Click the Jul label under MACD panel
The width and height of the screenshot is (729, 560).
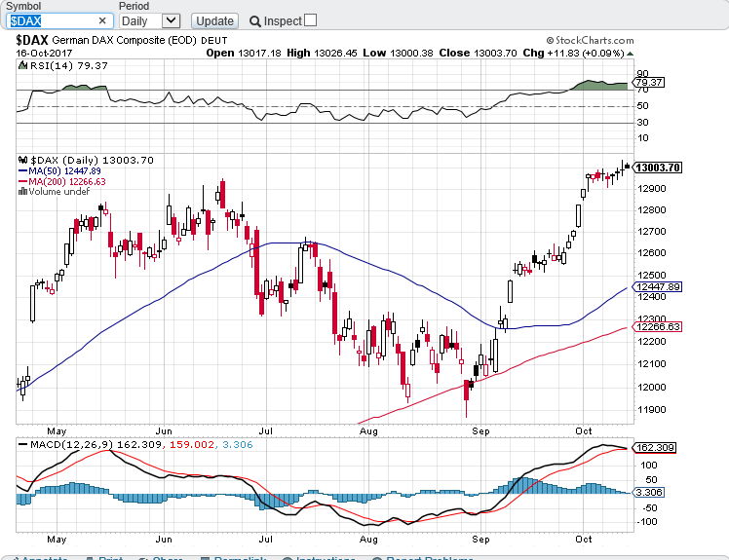pyautogui.click(x=265, y=540)
